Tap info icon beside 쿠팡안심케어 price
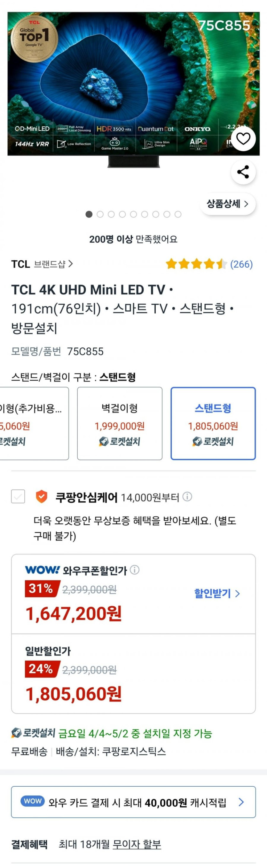 click(x=187, y=496)
